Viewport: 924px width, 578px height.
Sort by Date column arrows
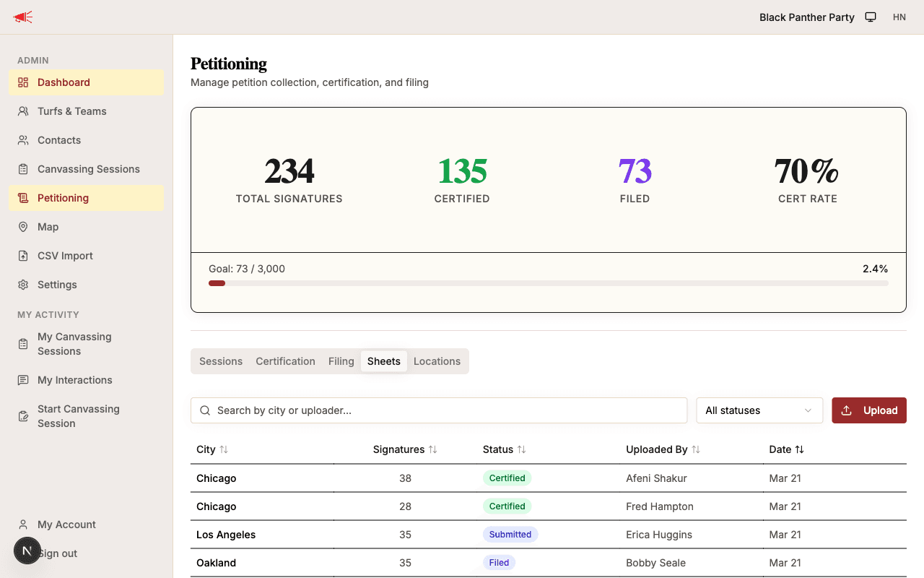pos(799,449)
